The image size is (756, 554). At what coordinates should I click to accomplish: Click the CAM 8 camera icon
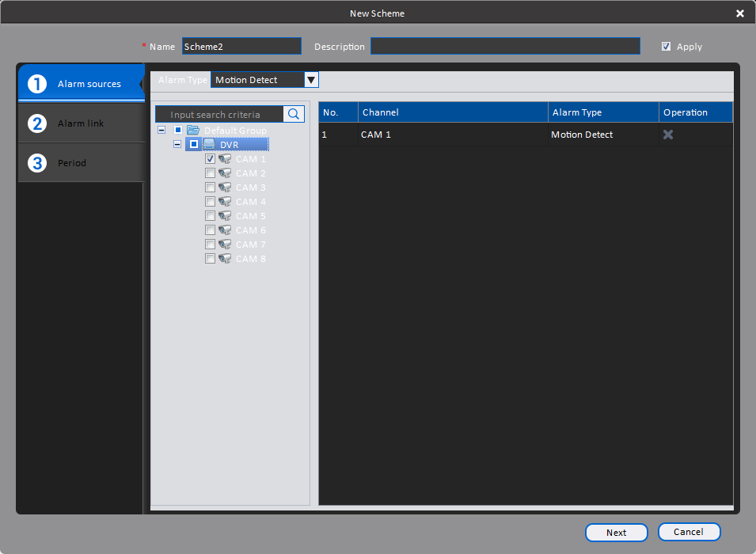[x=225, y=259]
